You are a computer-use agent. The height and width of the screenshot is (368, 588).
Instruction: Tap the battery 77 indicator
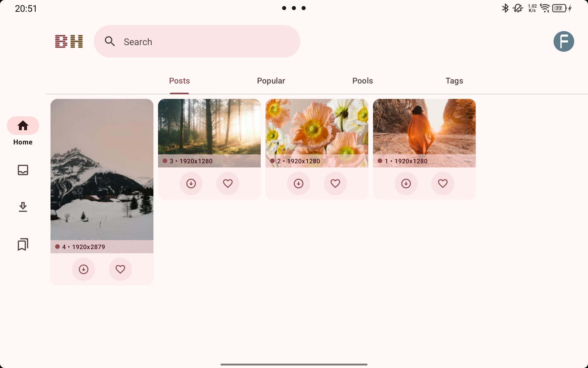coord(560,8)
